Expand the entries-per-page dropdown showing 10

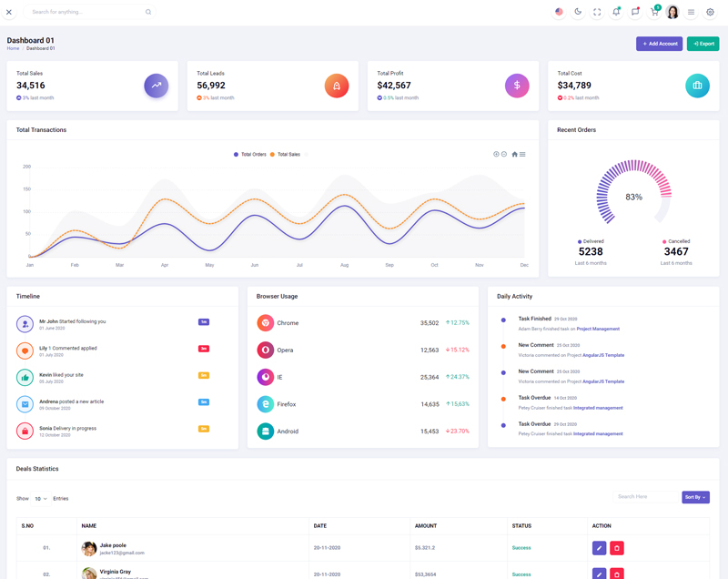click(41, 499)
